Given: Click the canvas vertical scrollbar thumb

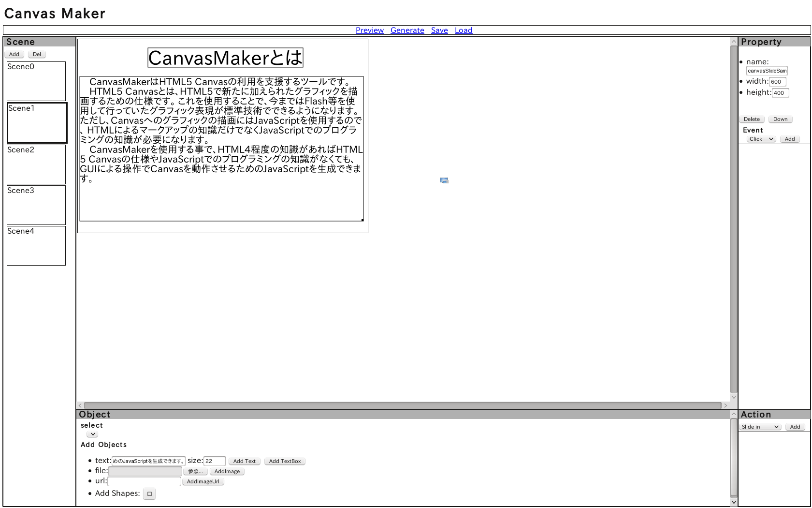Looking at the screenshot, I should click(x=734, y=219).
